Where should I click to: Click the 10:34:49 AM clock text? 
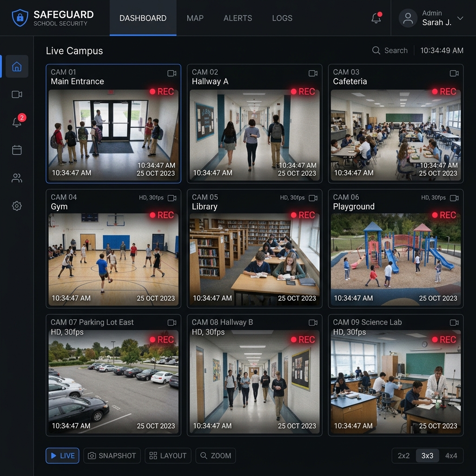(x=442, y=50)
